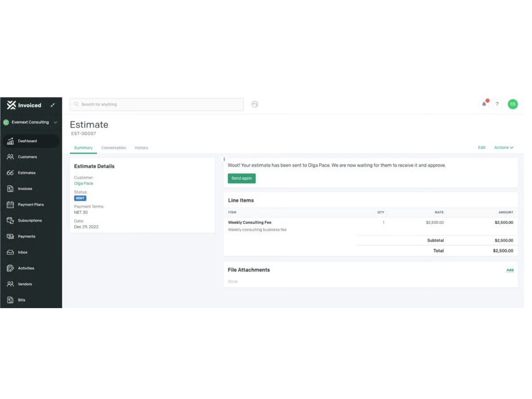Click the blue info icon on message
The height and width of the screenshot is (399, 532).
tap(224, 159)
